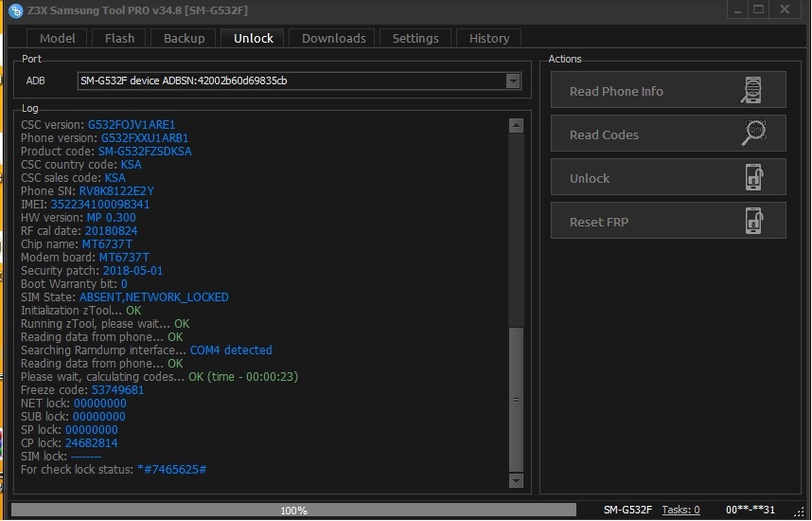Click the log scrollbar up arrow

pos(516,125)
